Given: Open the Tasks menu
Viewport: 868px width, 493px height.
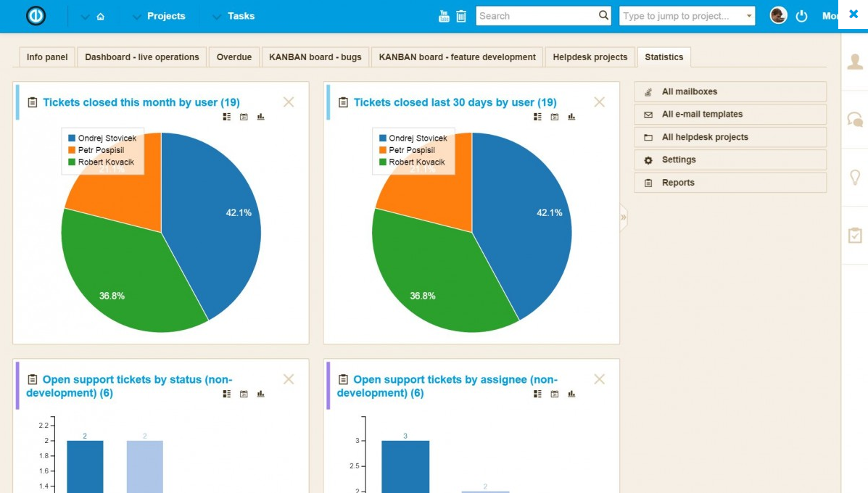Looking at the screenshot, I should point(241,16).
